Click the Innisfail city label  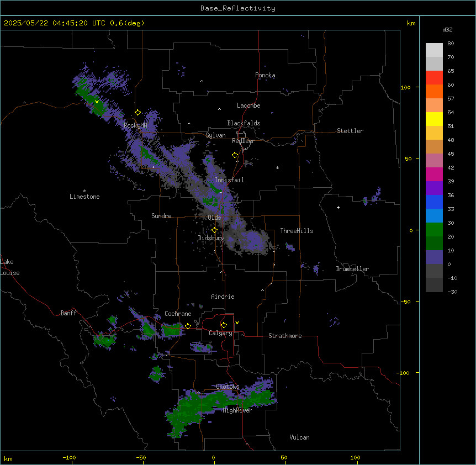tap(229, 180)
